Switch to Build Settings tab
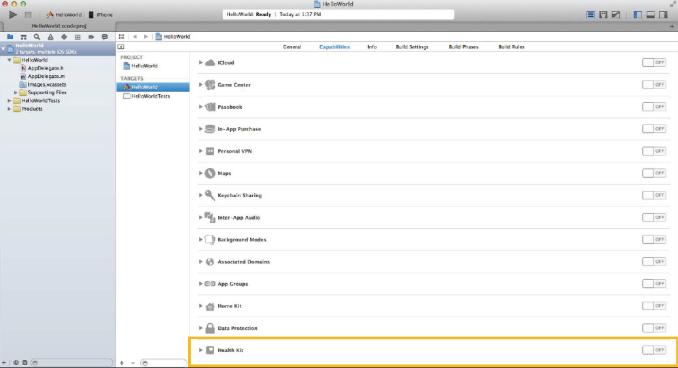Viewport: 678px width, 368px height. [x=412, y=47]
